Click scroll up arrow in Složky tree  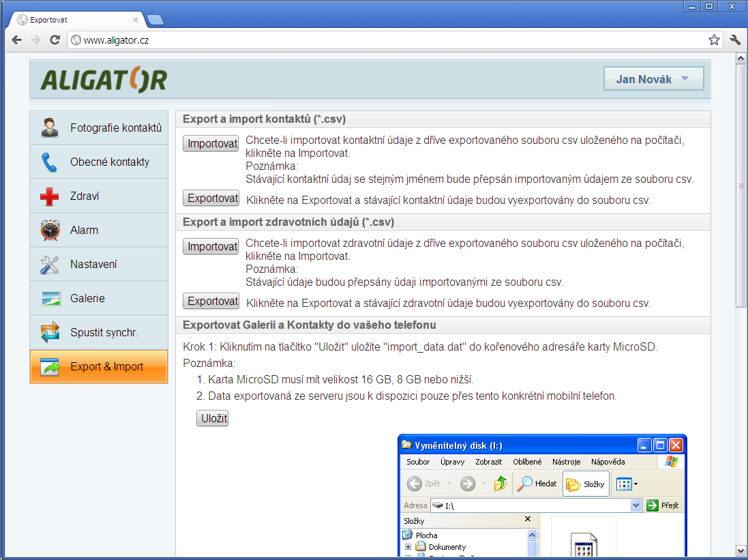pos(533,535)
